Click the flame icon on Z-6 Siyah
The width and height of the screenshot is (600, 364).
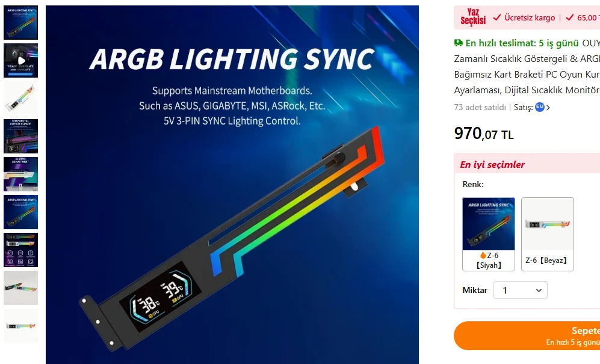tap(483, 255)
